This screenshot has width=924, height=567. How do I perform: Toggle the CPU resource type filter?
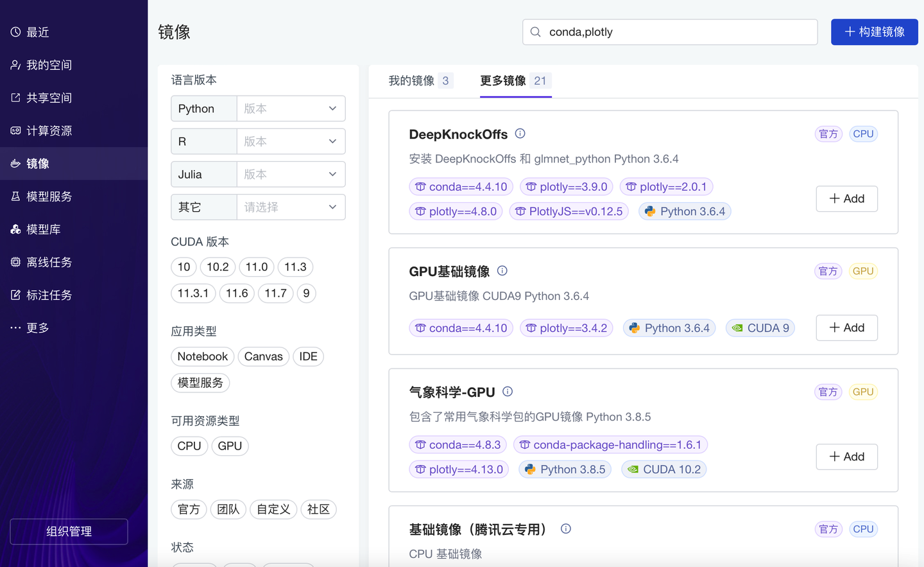(189, 446)
